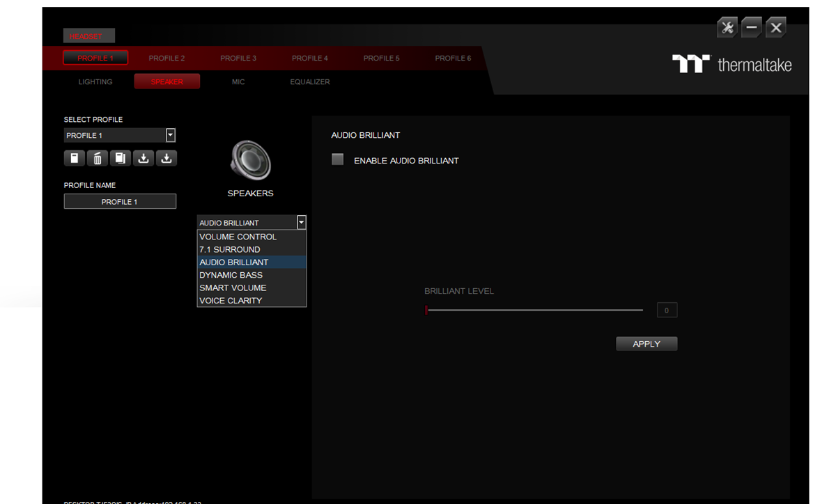The height and width of the screenshot is (504, 836).
Task: Open the LIGHTING tab
Action: (x=95, y=81)
